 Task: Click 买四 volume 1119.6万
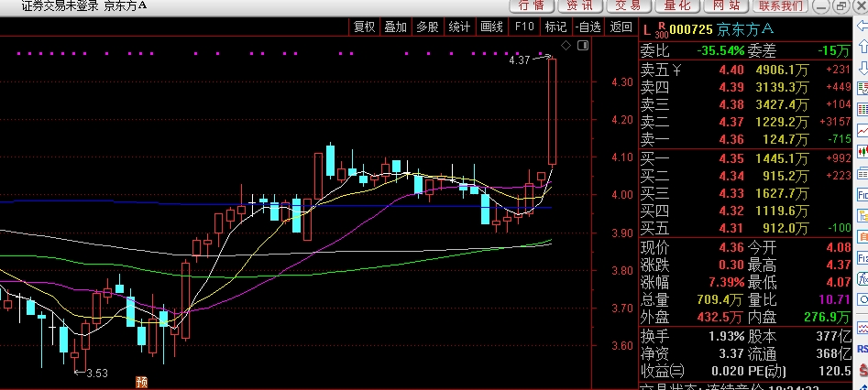click(x=782, y=211)
